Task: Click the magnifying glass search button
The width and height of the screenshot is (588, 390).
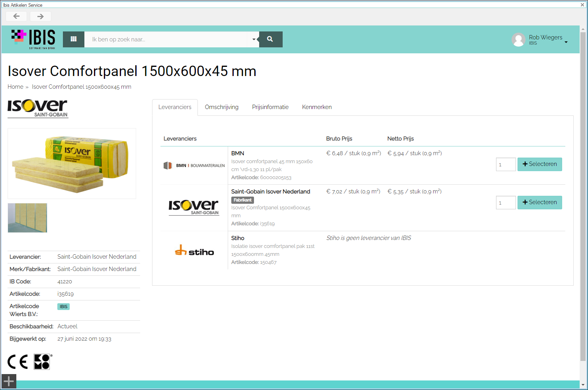Action: point(270,39)
